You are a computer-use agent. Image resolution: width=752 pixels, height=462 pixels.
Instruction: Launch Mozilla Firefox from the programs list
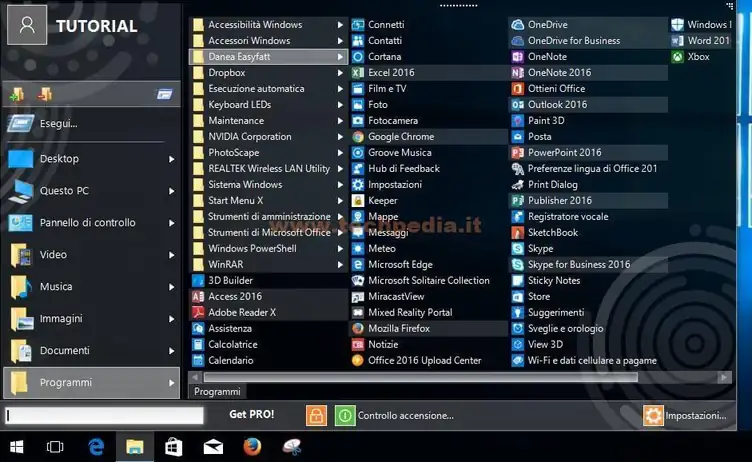[428, 329]
